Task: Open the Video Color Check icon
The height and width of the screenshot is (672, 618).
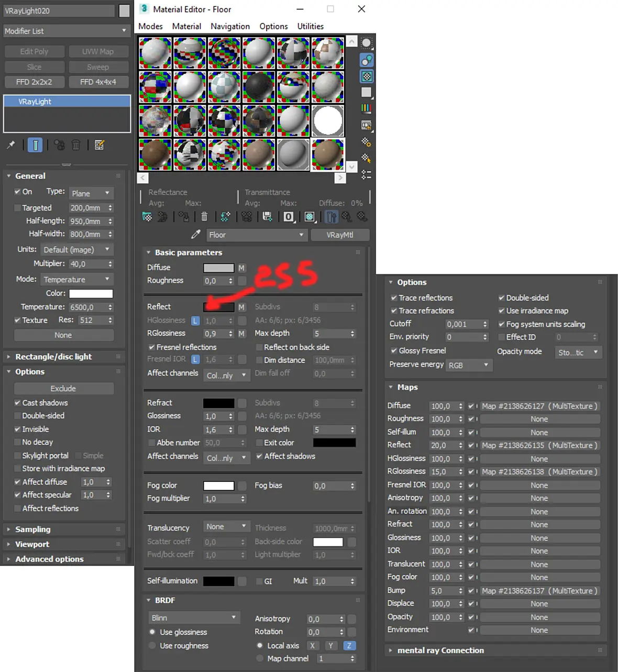Action: click(x=367, y=108)
